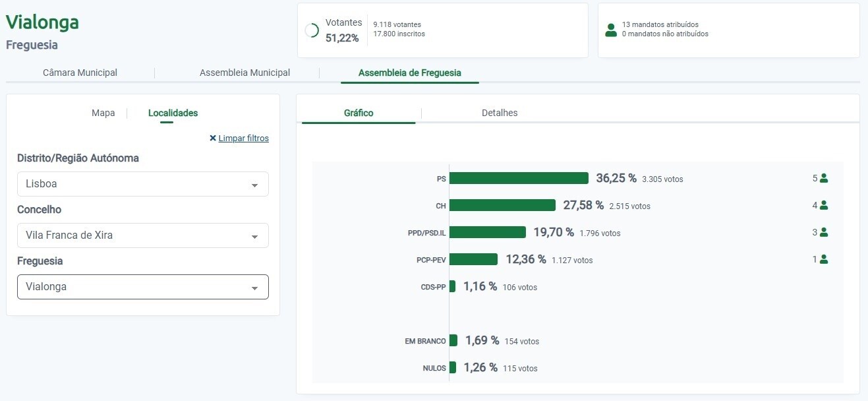Show the Mapa view
The width and height of the screenshot is (868, 401).
(103, 113)
